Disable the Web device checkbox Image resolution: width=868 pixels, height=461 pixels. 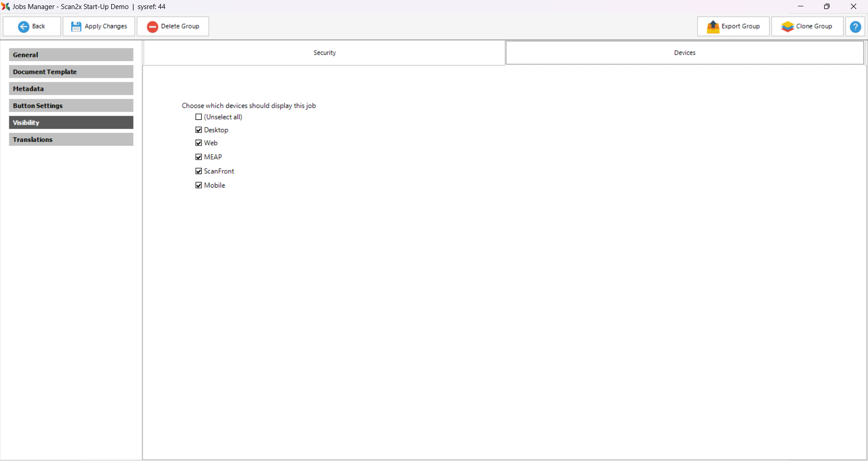pyautogui.click(x=198, y=143)
